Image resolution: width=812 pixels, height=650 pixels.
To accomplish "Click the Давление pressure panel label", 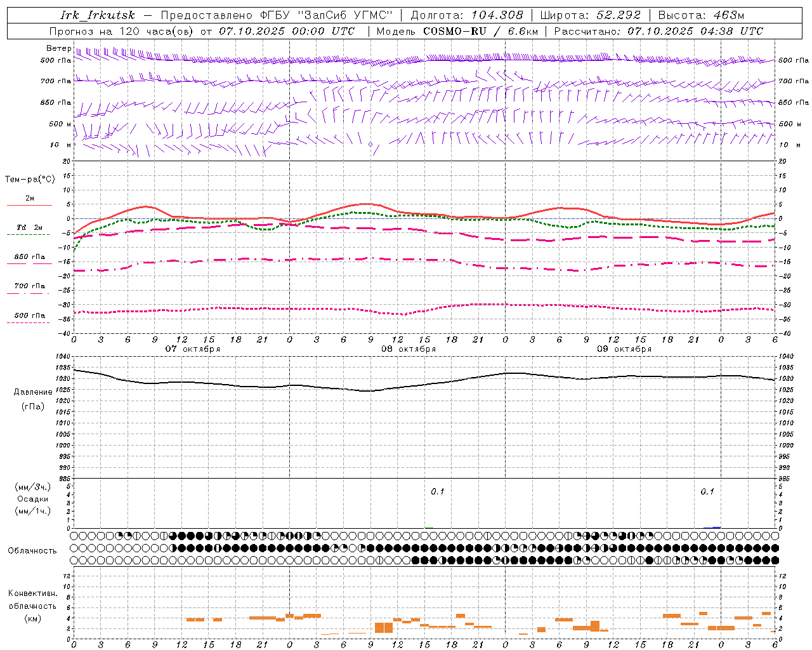I will 33,392.
